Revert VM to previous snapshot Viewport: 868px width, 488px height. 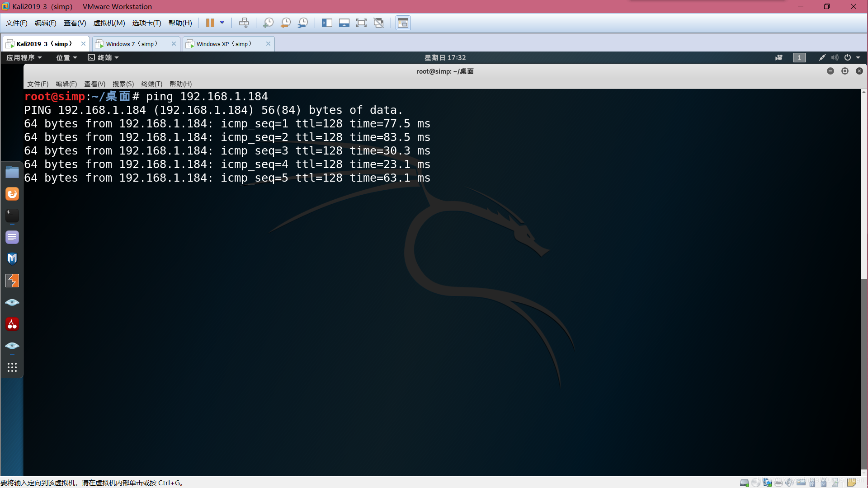click(285, 23)
